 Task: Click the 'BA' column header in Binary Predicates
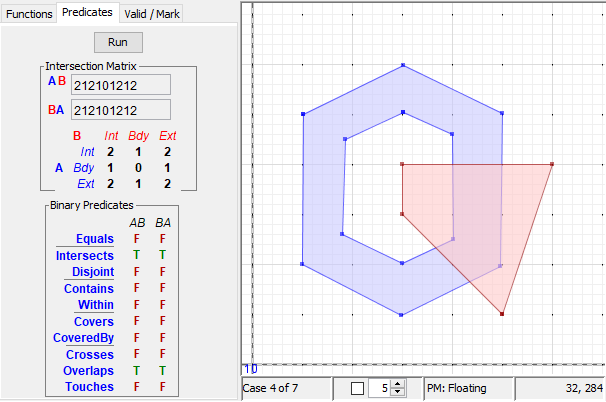pyautogui.click(x=163, y=223)
